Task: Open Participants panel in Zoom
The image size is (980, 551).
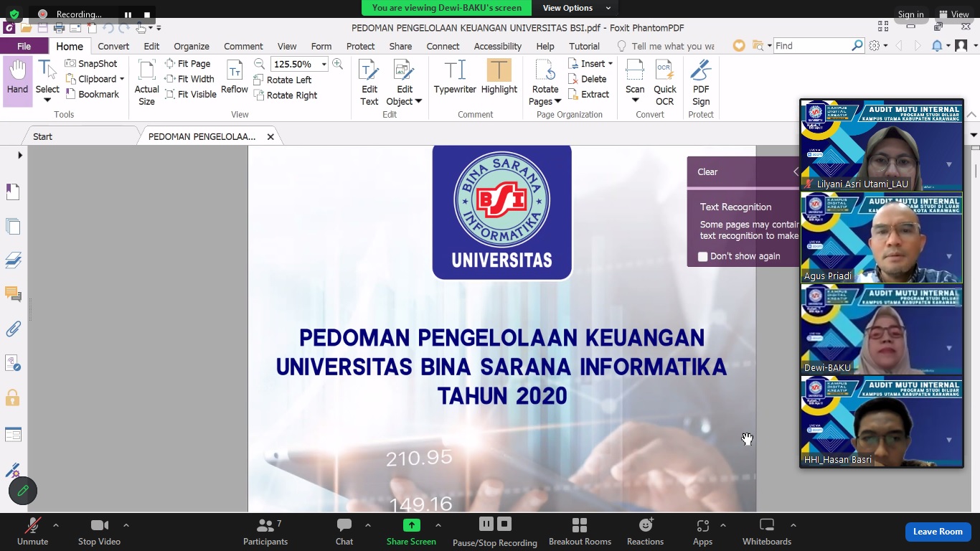Action: [265, 532]
